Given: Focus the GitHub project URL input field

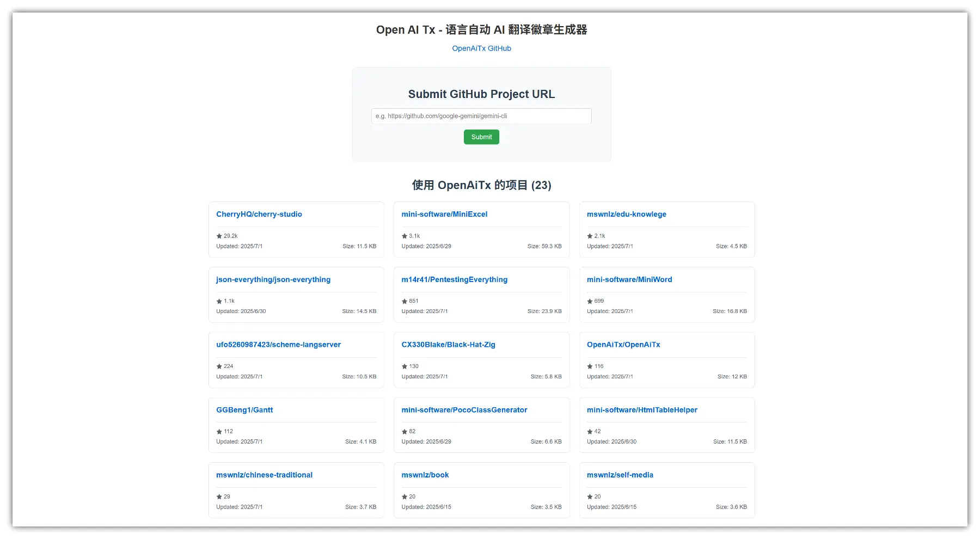Looking at the screenshot, I should [x=481, y=116].
